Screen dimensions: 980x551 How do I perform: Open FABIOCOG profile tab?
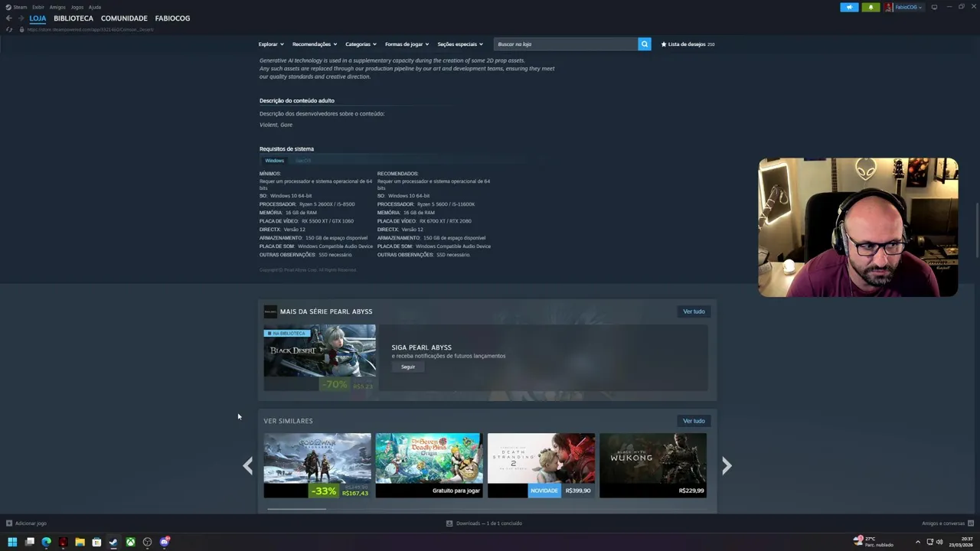[172, 18]
